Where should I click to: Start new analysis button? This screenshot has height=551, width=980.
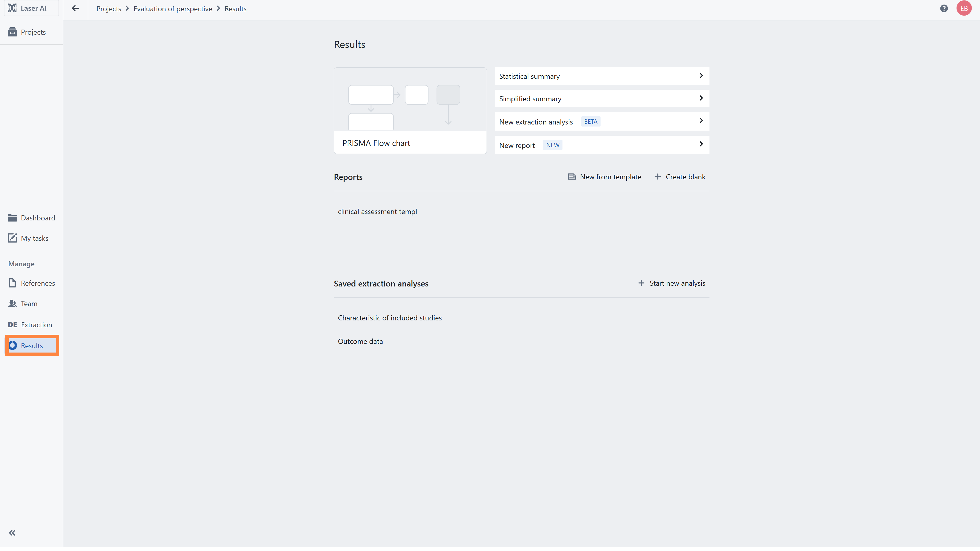pyautogui.click(x=671, y=283)
